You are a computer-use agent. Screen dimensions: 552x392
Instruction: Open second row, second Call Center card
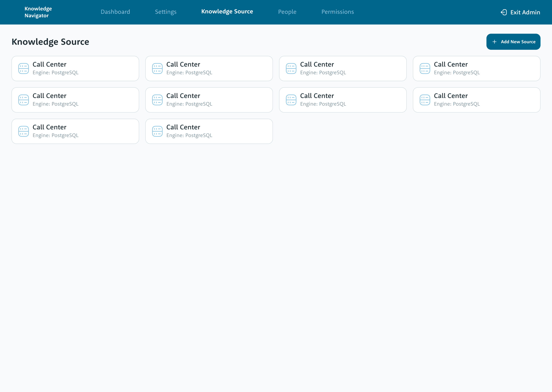click(209, 100)
